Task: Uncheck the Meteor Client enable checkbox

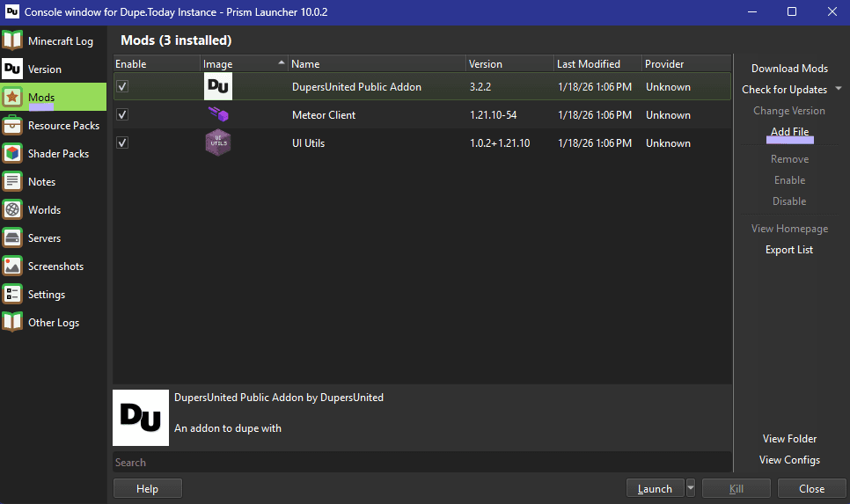Action: (x=122, y=114)
